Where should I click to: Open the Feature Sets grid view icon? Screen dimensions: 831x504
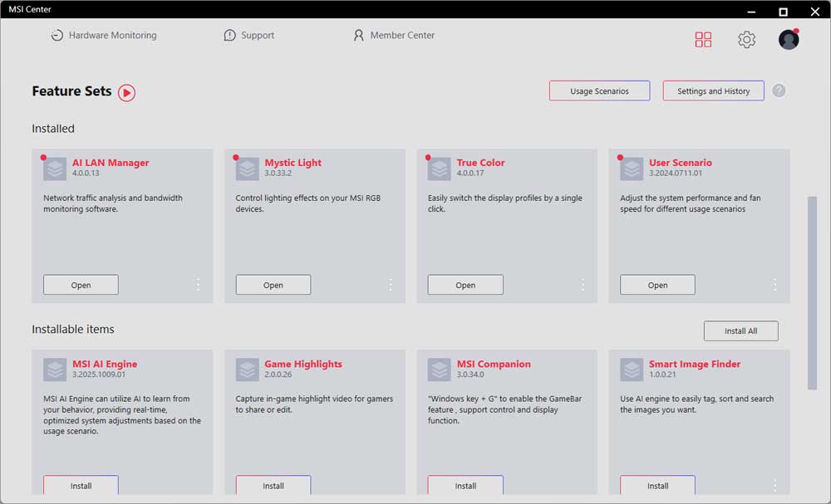coord(703,39)
